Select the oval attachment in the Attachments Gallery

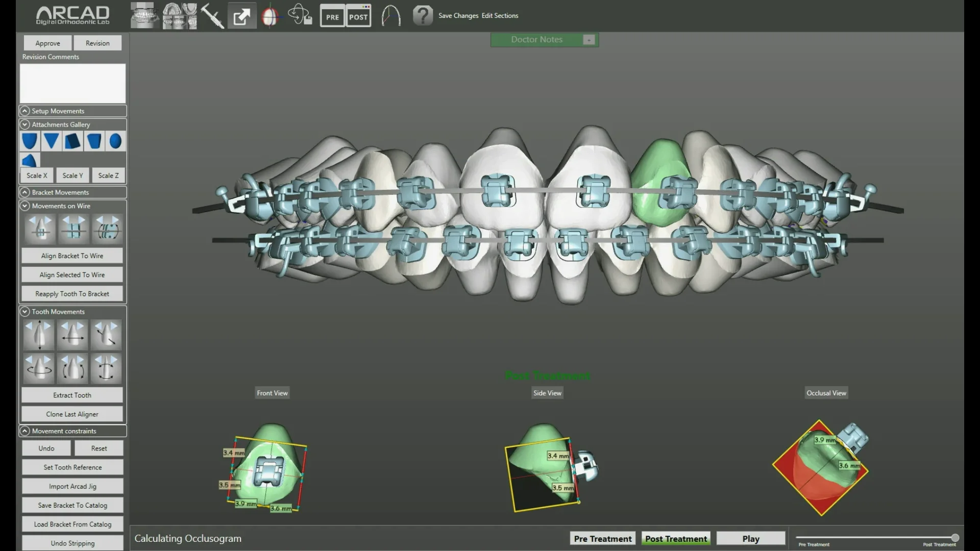tap(115, 141)
